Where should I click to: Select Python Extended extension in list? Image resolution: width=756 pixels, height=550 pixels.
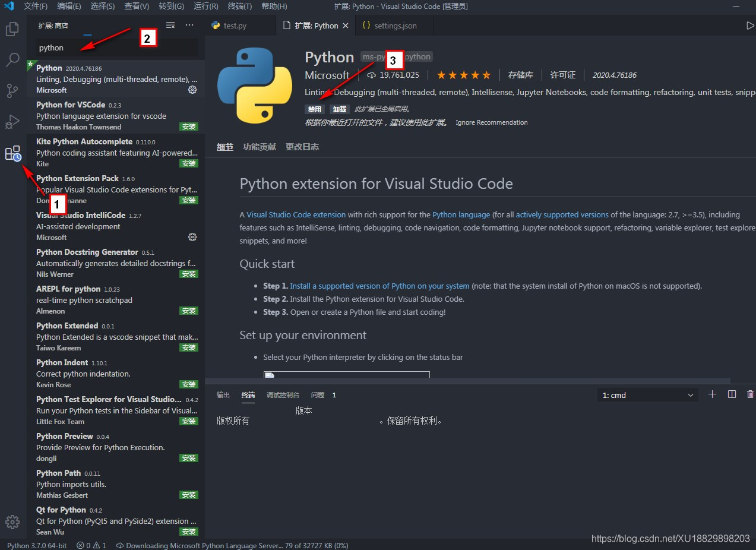click(x=116, y=336)
